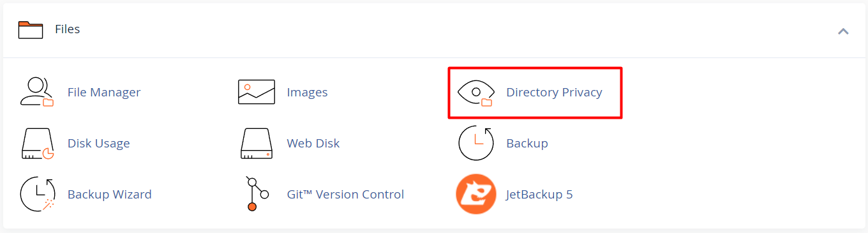This screenshot has height=233, width=868.
Task: Open the File Manager icon
Action: [37, 93]
